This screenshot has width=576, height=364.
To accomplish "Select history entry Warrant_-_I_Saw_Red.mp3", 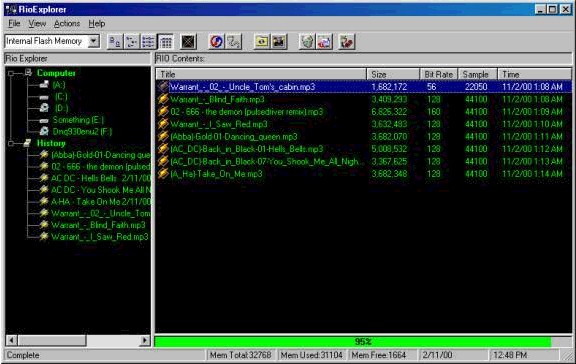I will tap(100, 237).
